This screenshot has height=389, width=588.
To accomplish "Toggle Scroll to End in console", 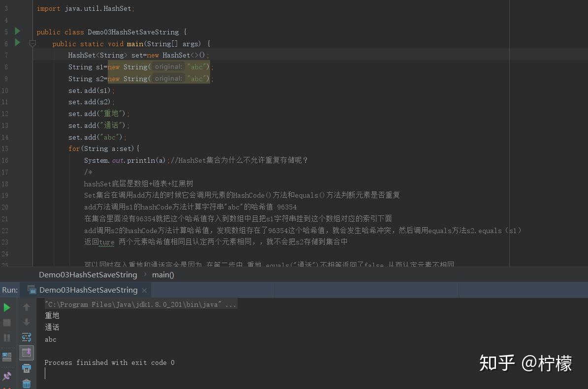I will click(27, 353).
